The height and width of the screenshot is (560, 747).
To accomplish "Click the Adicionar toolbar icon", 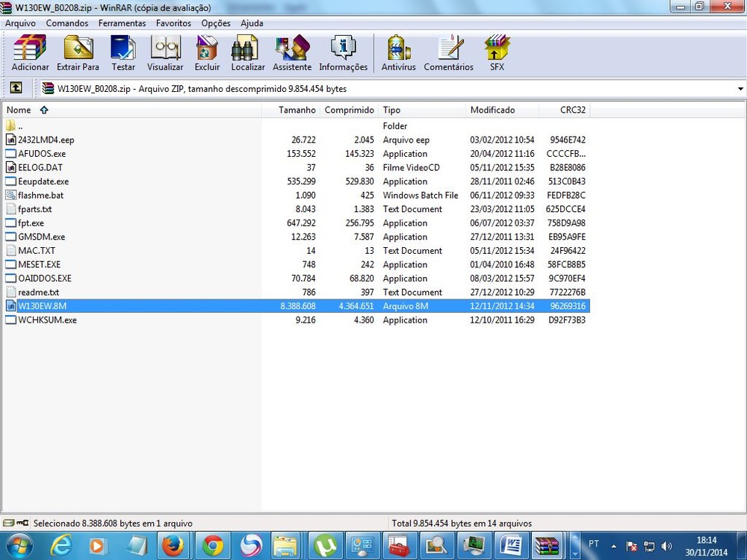I will [x=30, y=53].
